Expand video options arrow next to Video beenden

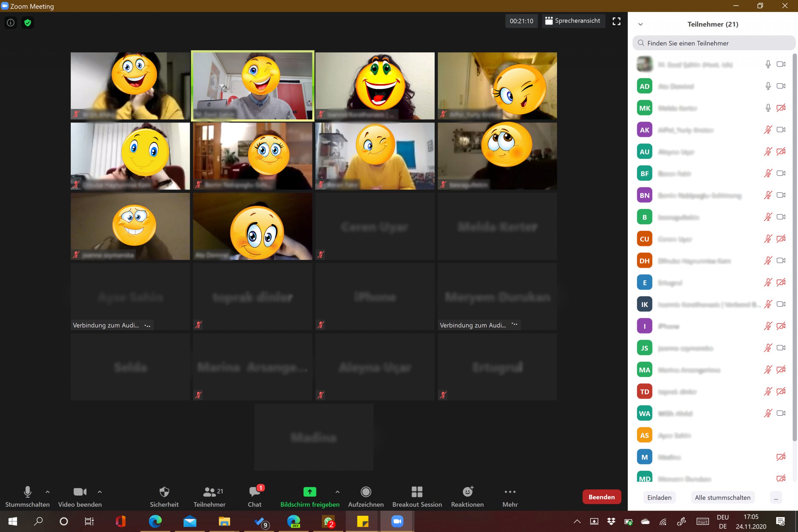[100, 491]
